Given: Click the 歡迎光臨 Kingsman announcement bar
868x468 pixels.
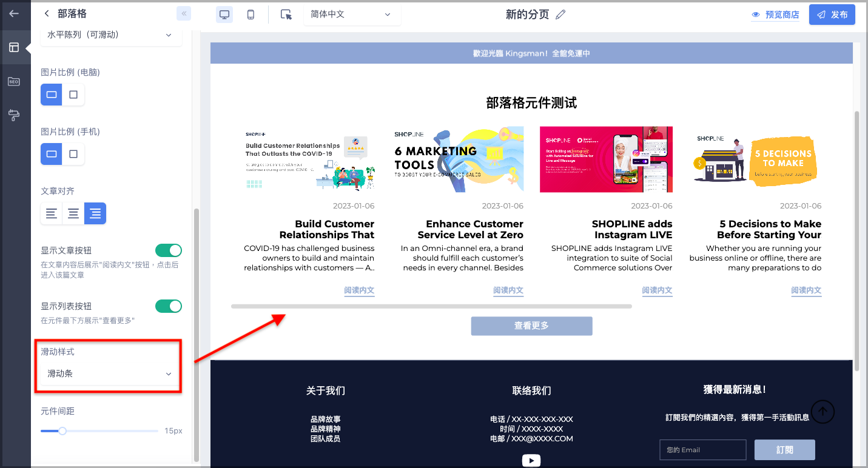Looking at the screenshot, I should (531, 53).
